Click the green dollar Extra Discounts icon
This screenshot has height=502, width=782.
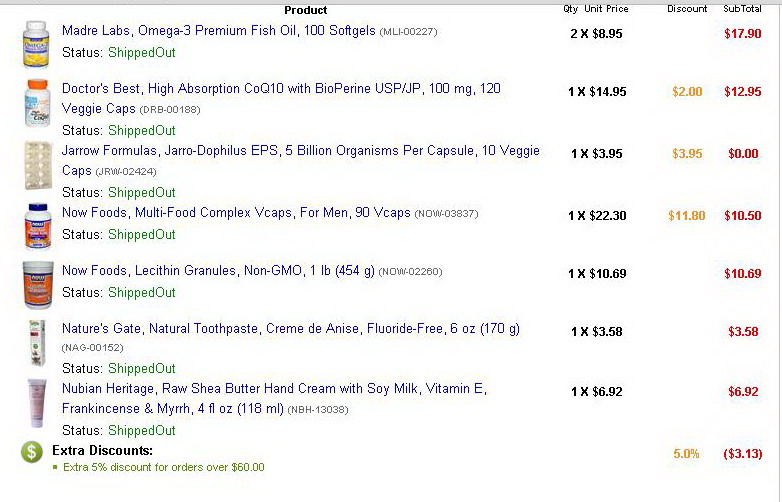coord(32,452)
